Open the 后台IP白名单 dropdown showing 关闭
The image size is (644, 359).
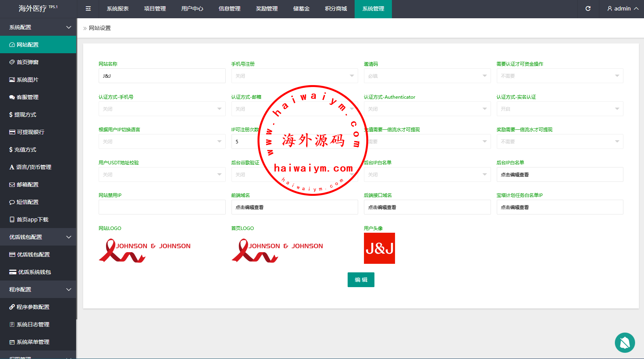(427, 174)
